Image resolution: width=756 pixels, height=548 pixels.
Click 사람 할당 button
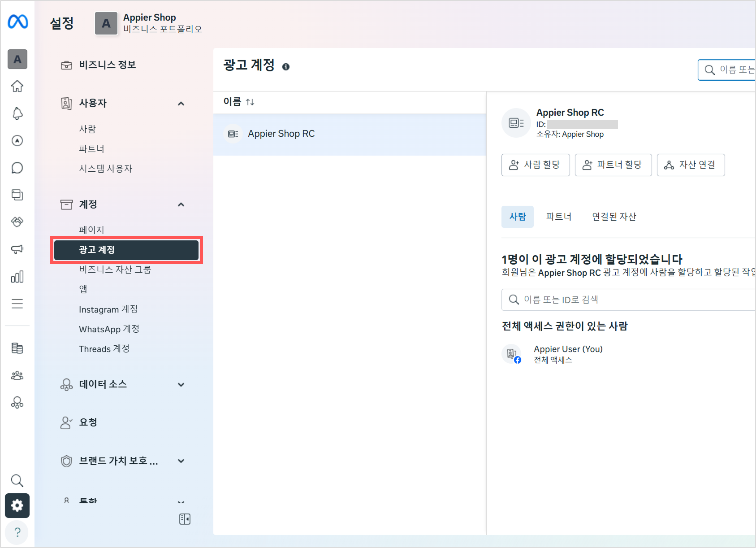click(x=536, y=165)
